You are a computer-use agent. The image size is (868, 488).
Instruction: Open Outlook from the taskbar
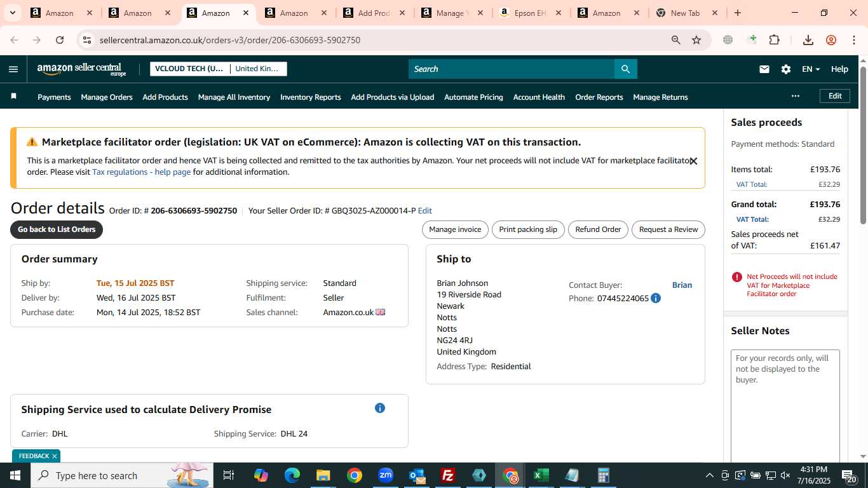417,475
